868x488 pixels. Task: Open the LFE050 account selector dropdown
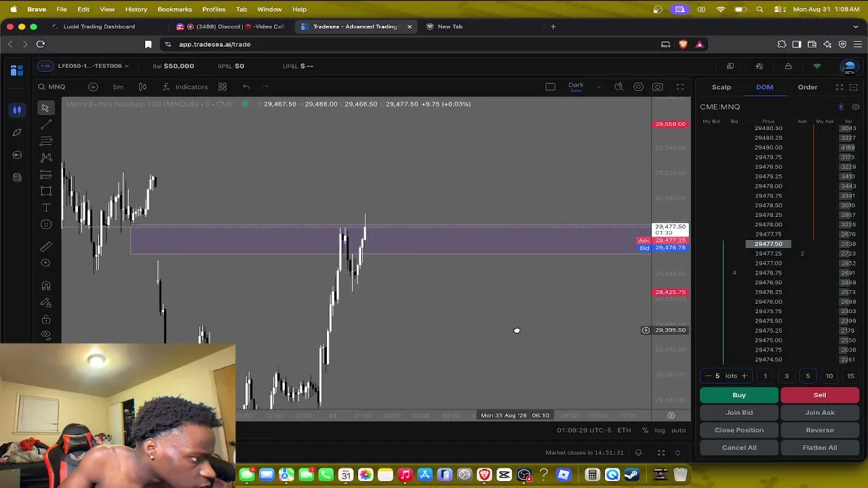click(83, 66)
